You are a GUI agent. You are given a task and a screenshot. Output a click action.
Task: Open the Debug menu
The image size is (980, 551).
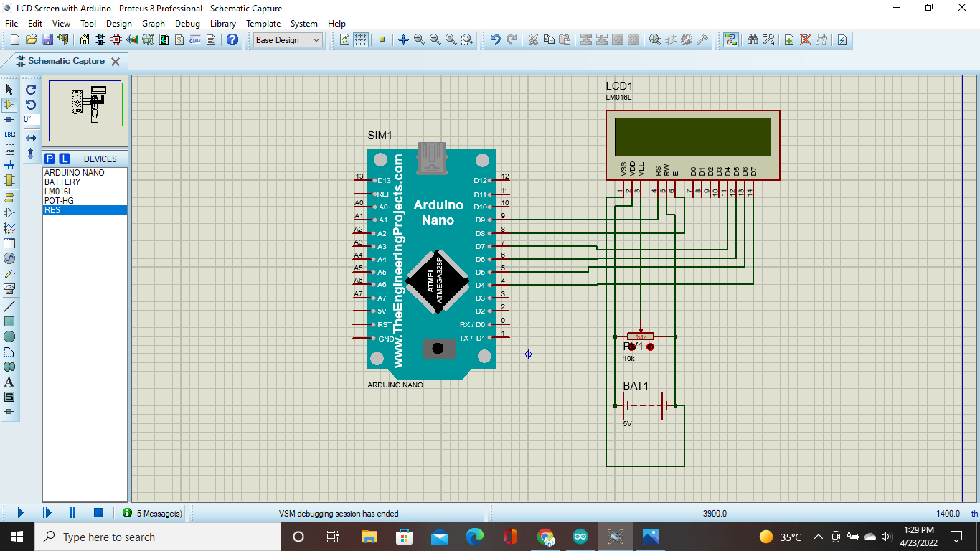[x=188, y=24]
